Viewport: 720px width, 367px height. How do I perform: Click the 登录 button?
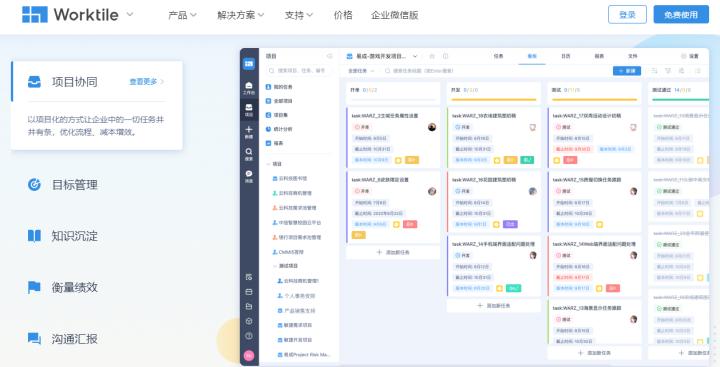(x=627, y=15)
